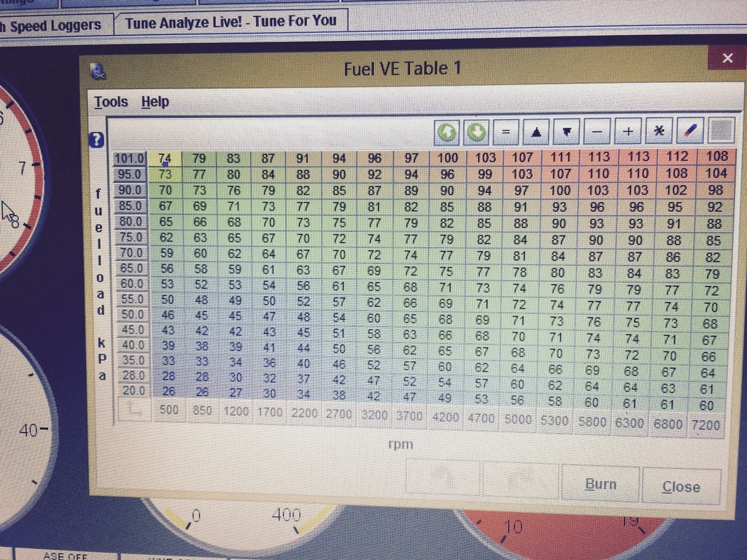The height and width of the screenshot is (560, 747).
Task: Select the 7200 rpm column header
Action: (x=705, y=424)
